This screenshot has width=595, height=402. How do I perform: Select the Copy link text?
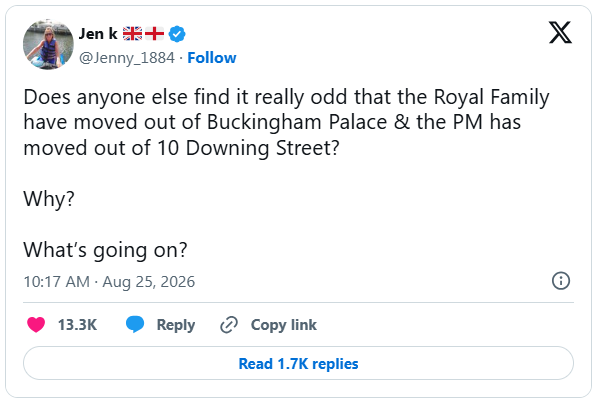pyautogui.click(x=283, y=325)
